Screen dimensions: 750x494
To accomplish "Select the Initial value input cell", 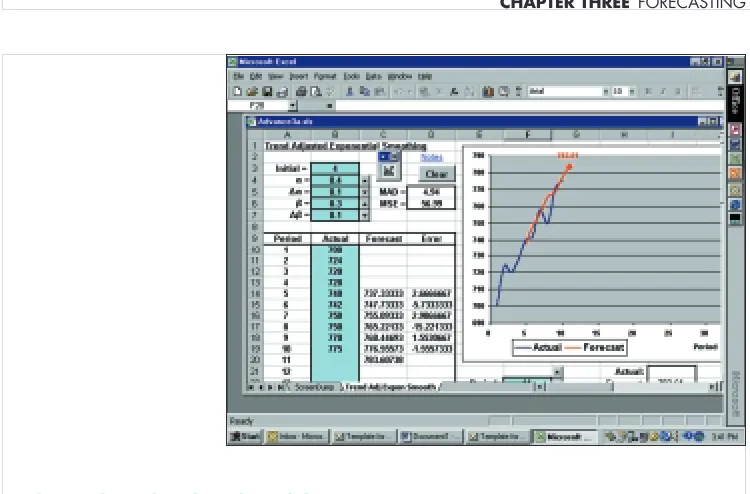I will coord(335,168).
